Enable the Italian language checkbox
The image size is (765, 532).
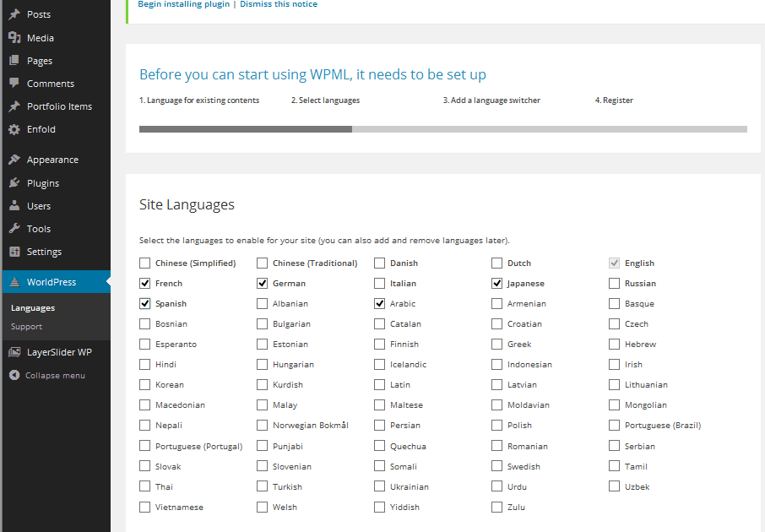pos(380,284)
